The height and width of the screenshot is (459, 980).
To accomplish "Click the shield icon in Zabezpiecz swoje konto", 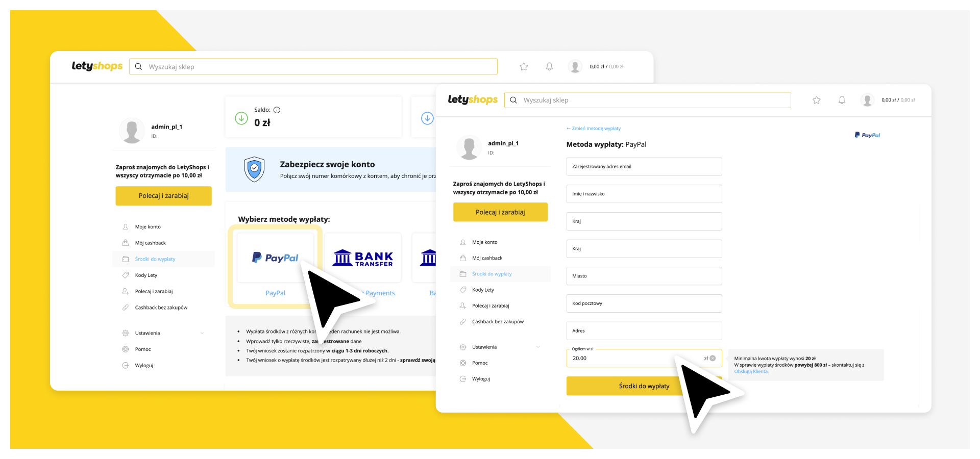I will (x=254, y=169).
